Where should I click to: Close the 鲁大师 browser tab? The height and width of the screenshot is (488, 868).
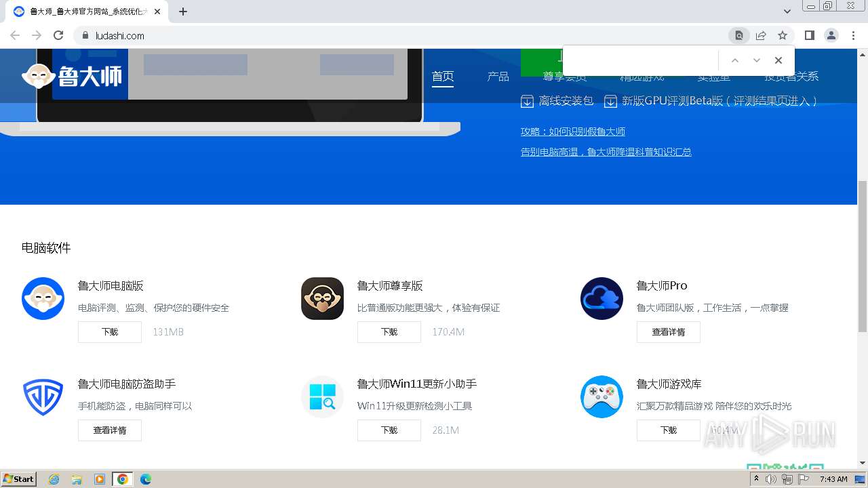point(157,12)
